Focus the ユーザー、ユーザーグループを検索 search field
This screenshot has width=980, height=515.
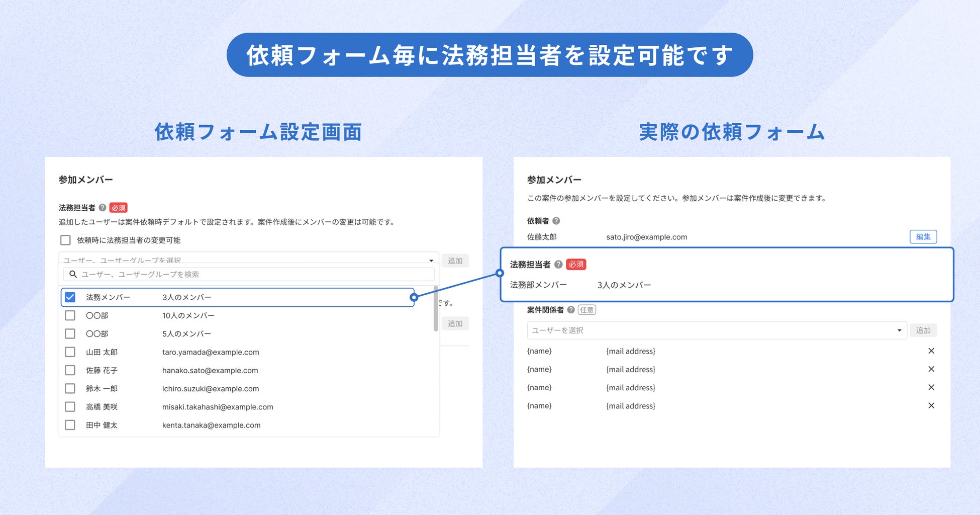tap(249, 274)
